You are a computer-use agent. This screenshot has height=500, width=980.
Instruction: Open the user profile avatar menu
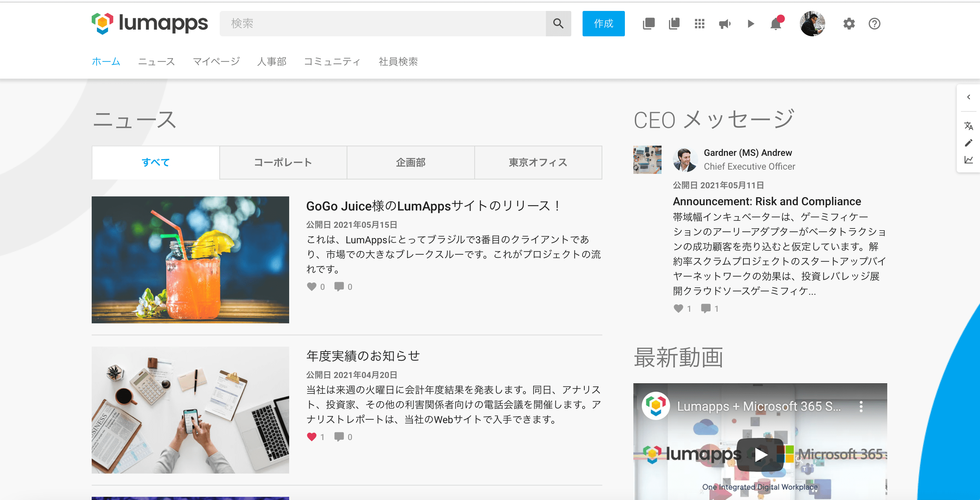(x=812, y=24)
